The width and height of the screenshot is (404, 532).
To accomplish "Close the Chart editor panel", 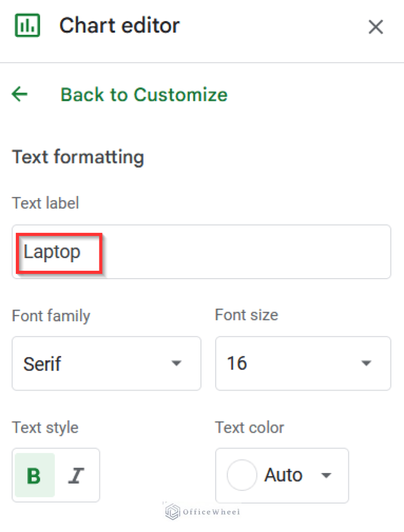I will coord(376,27).
